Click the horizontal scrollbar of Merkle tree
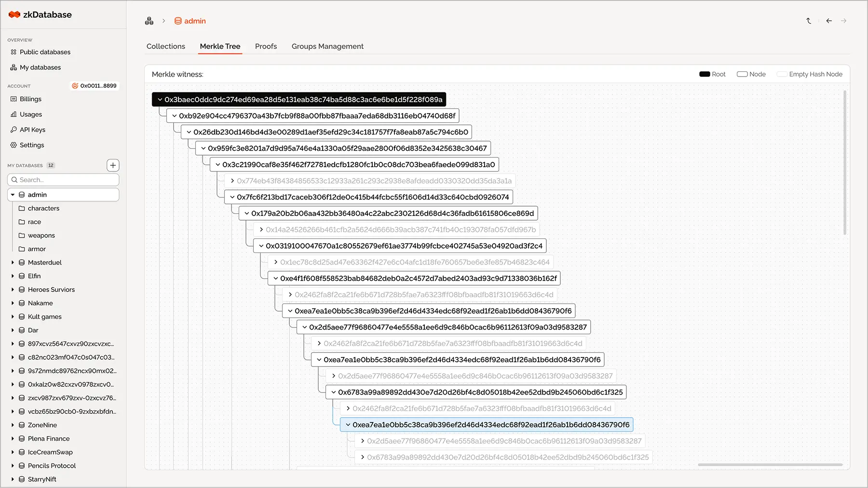The width and height of the screenshot is (868, 488). click(x=770, y=465)
